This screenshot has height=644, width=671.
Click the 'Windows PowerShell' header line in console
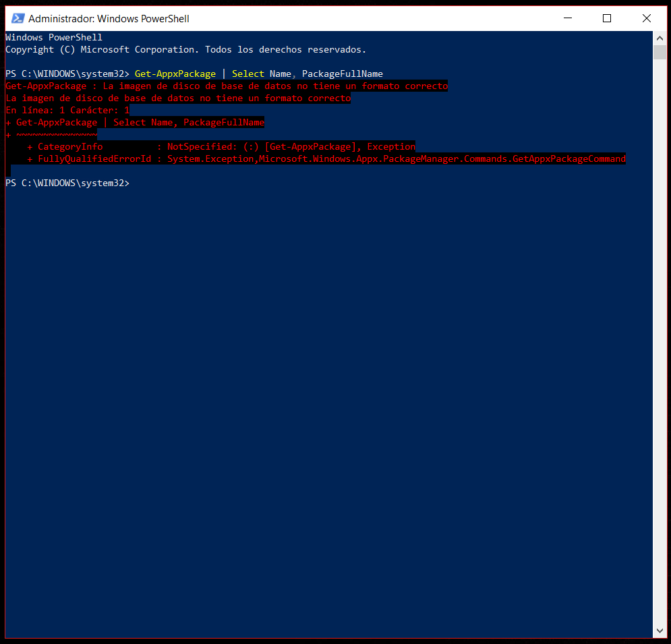(x=54, y=38)
